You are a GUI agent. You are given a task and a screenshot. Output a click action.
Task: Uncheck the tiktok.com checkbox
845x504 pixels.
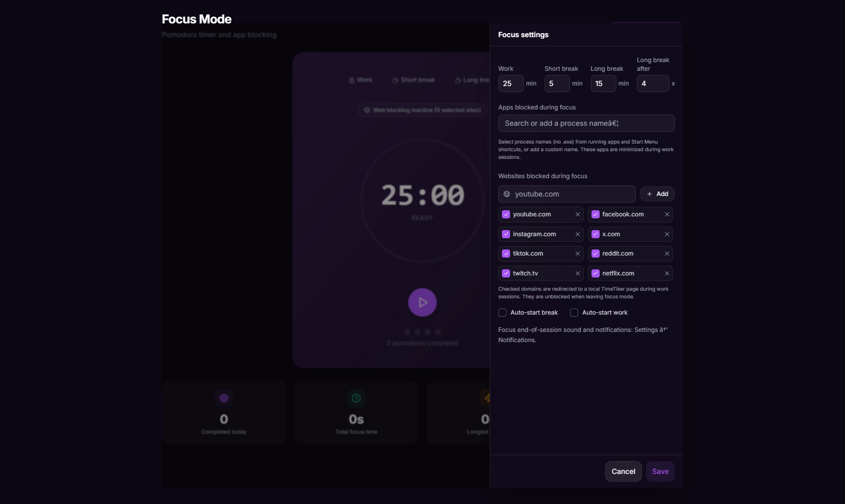[x=506, y=254]
